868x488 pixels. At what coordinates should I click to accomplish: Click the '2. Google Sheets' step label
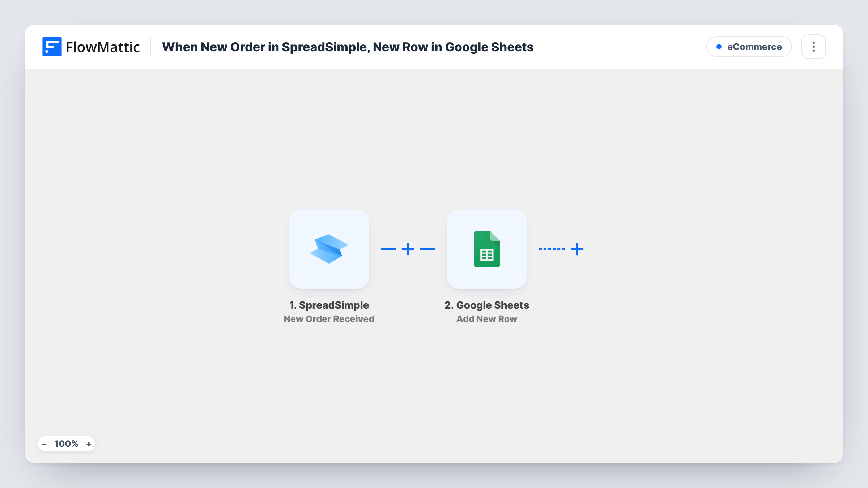tap(487, 305)
